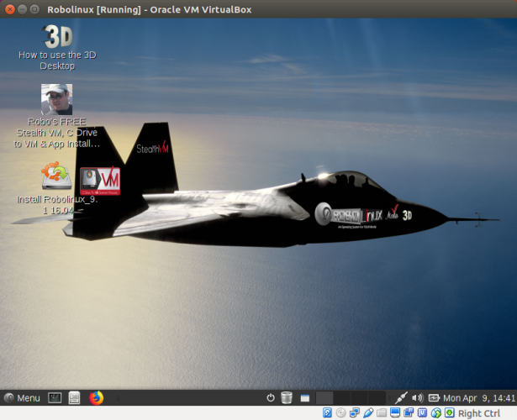The width and height of the screenshot is (517, 420).
Task: Open the red C Drive to VM icon
Action: pos(100,181)
